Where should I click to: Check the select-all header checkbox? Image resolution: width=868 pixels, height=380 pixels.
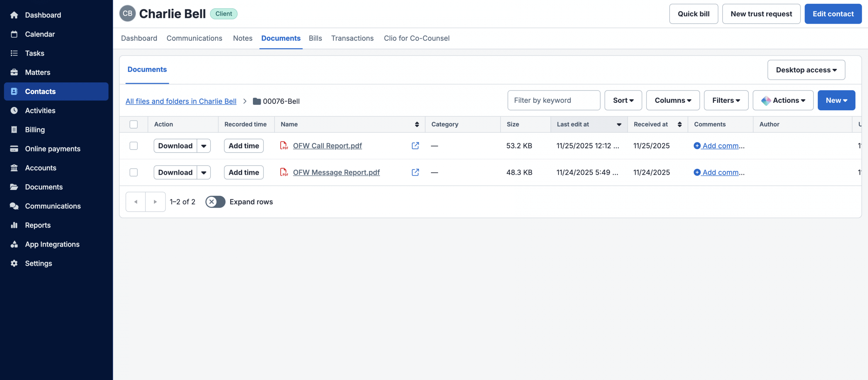(x=134, y=125)
